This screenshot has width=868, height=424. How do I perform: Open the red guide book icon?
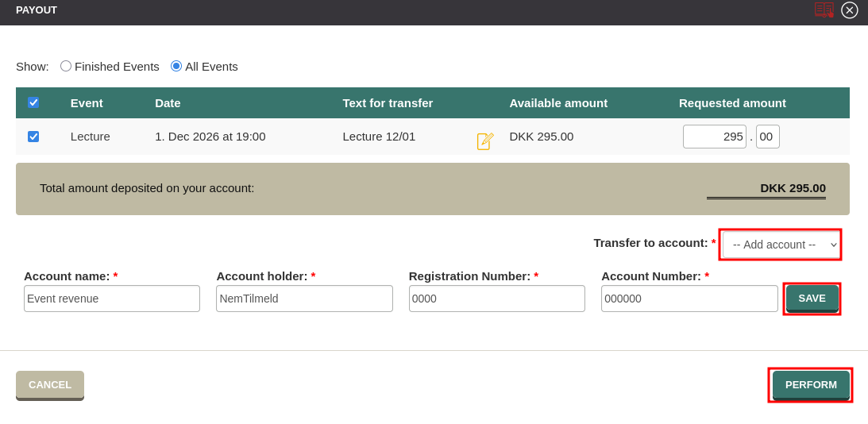[x=824, y=10]
